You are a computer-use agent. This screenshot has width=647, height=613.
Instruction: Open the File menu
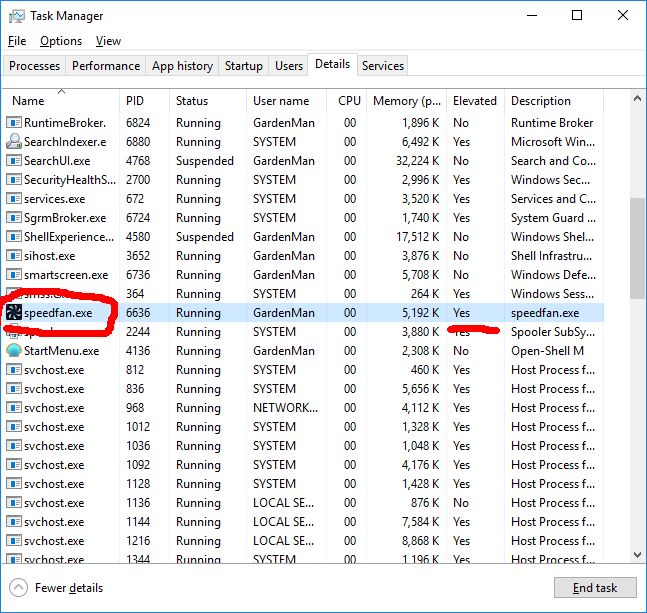coord(17,41)
